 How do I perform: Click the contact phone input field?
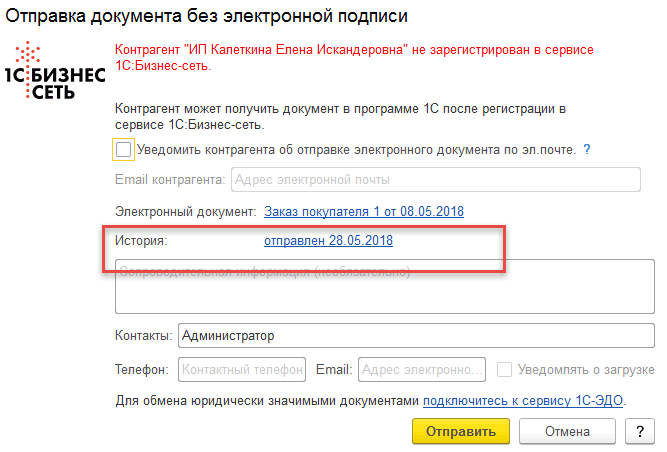242,369
